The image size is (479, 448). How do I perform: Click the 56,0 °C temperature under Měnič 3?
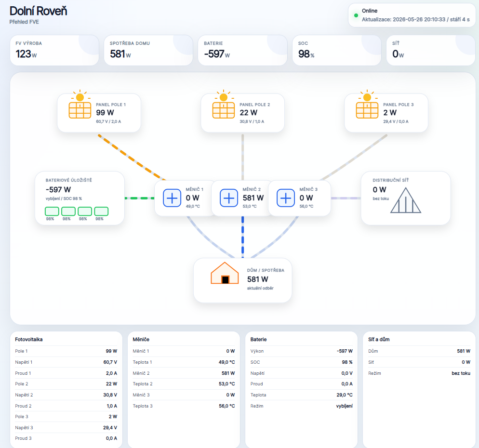[x=306, y=206]
